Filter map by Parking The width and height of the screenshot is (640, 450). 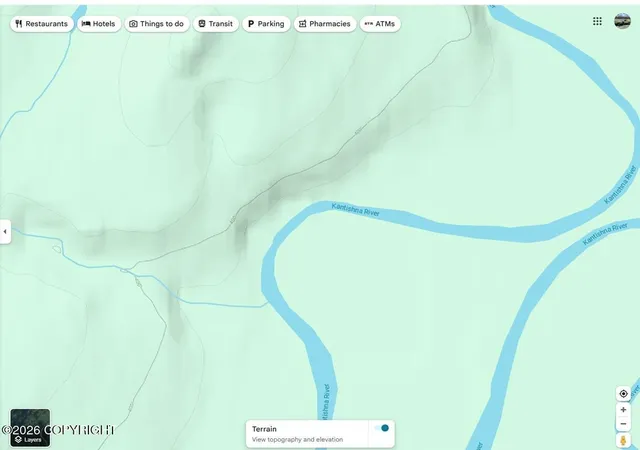[266, 24]
